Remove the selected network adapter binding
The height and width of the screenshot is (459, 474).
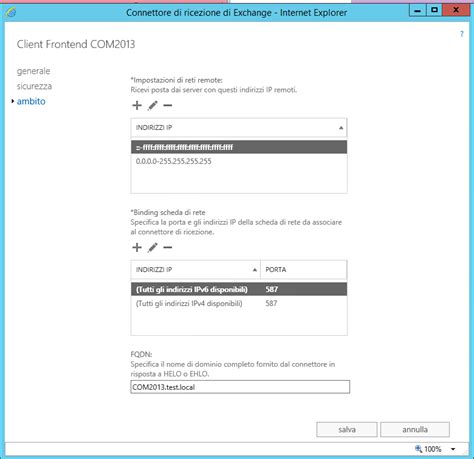click(x=168, y=248)
